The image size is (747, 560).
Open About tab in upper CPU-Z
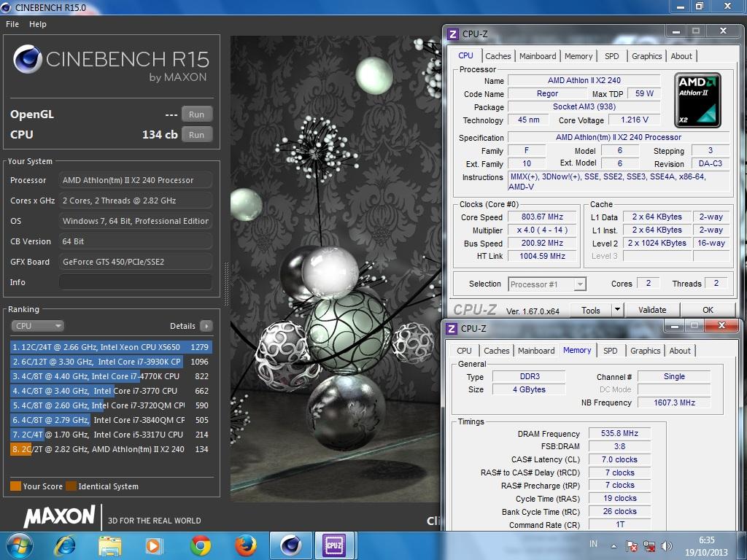coord(681,55)
